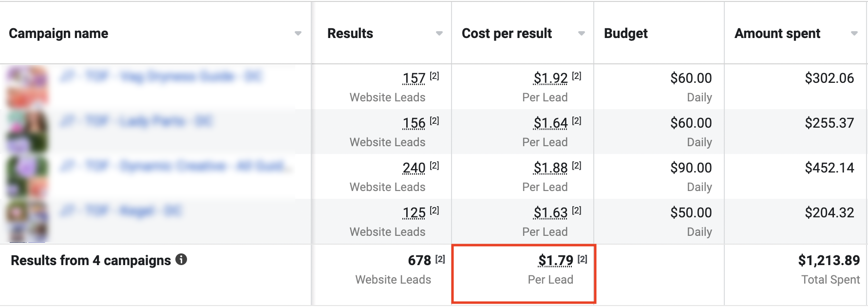The height and width of the screenshot is (307, 868).
Task: Click info icon beside Results from 4 campaigns
Action: 181,259
